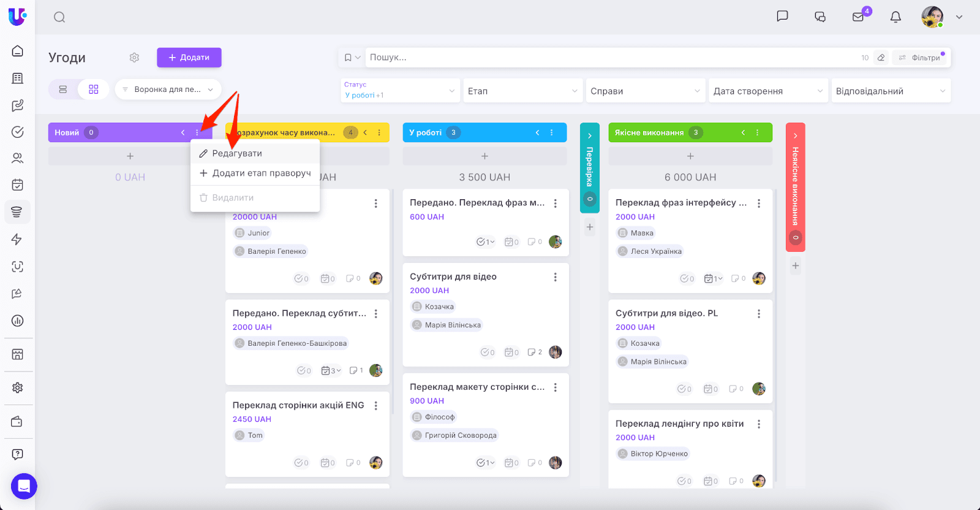This screenshot has width=980, height=510.
Task: Focus the Пошук search field
Action: (612, 58)
